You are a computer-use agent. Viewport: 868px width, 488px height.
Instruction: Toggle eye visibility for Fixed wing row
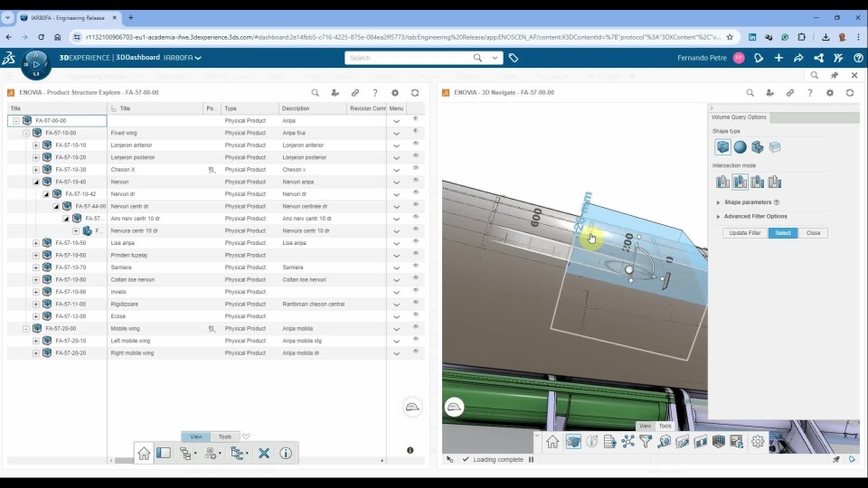coord(415,131)
